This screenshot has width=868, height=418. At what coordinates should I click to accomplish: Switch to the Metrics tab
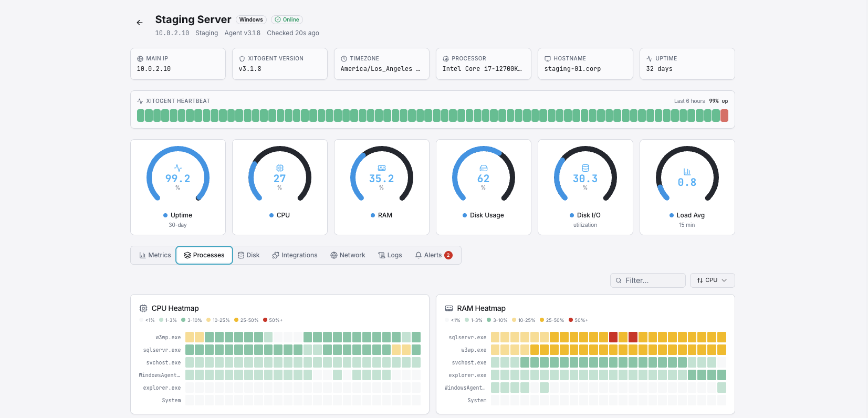(x=155, y=255)
